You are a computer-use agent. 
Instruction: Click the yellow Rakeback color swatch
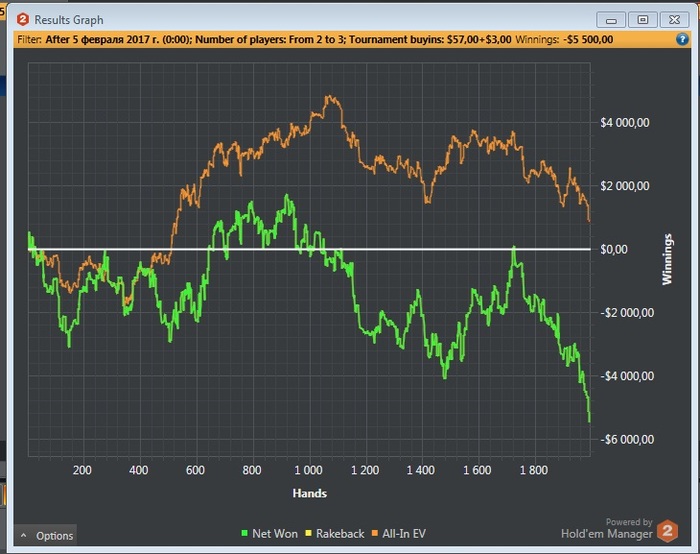pos(308,533)
